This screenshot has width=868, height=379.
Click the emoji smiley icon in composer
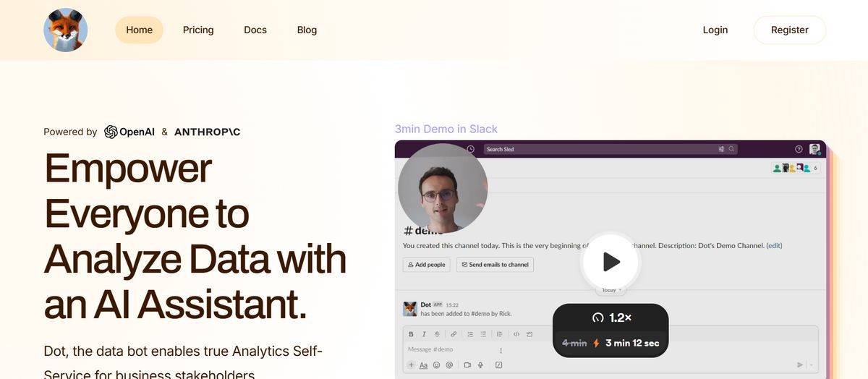click(436, 365)
